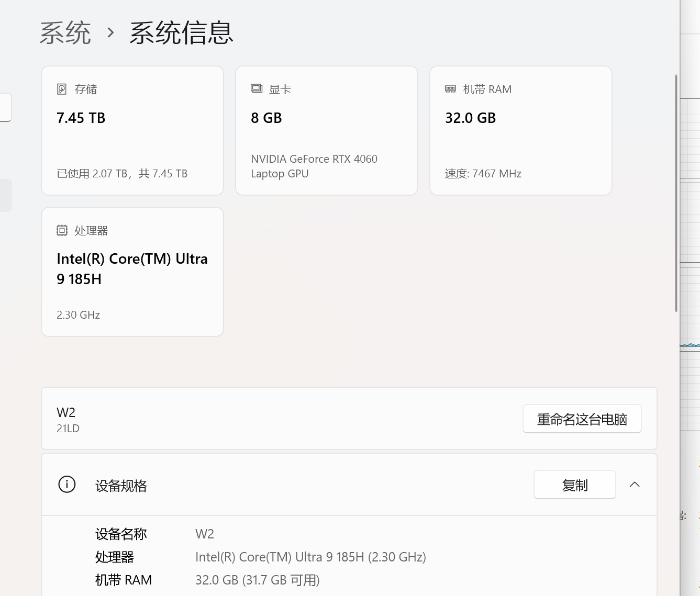Click the 重命名这台电脑 button
Screen dimensions: 700x596
[582, 419]
